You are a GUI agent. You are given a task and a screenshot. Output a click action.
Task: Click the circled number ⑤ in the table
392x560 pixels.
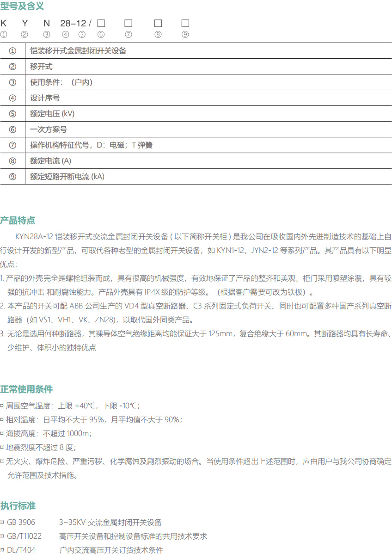[x=12, y=114]
